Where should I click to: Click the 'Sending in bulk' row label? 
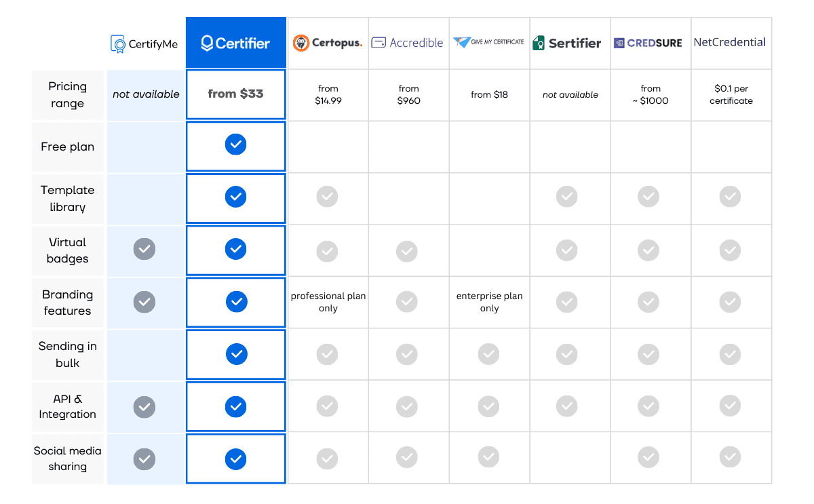(67, 354)
